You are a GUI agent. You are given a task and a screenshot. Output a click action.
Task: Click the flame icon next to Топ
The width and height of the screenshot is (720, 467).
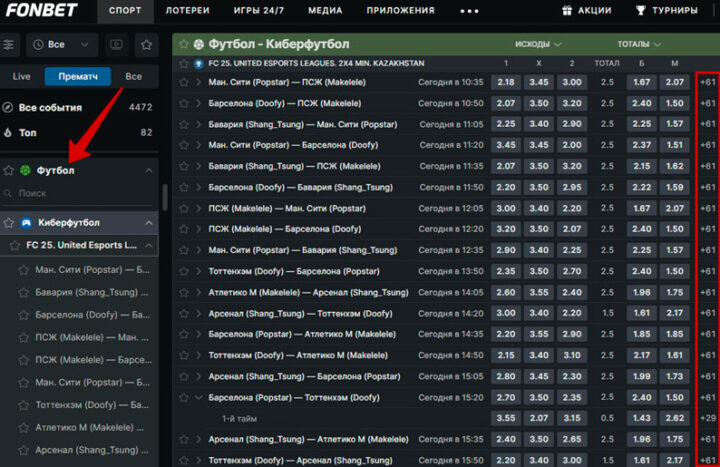click(x=8, y=132)
